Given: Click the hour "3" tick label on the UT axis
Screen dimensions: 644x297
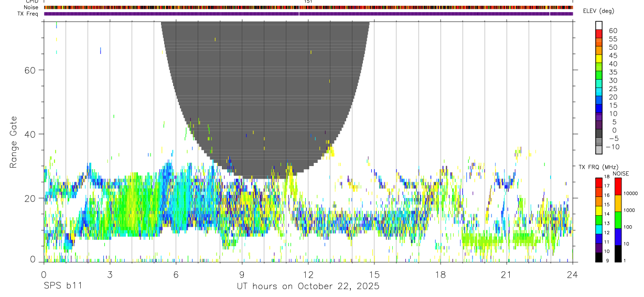Looking at the screenshot, I should (x=110, y=274).
